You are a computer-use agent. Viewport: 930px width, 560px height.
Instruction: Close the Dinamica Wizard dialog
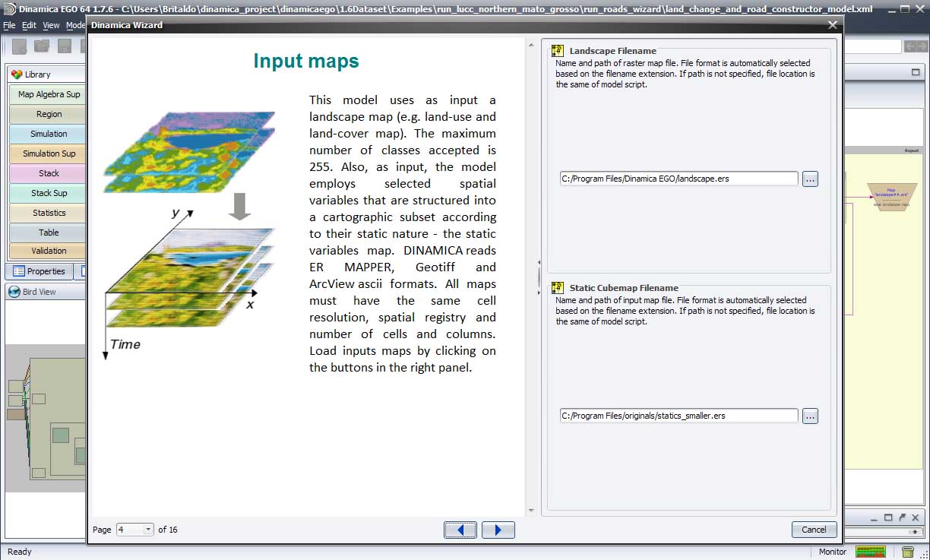pos(834,25)
